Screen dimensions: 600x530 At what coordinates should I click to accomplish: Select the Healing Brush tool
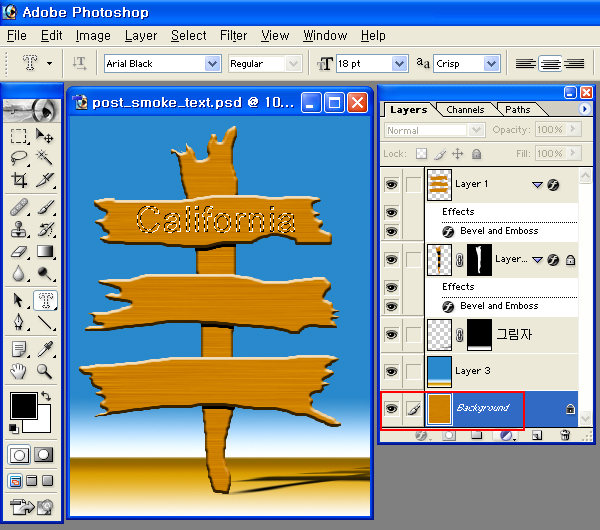pos(18,207)
